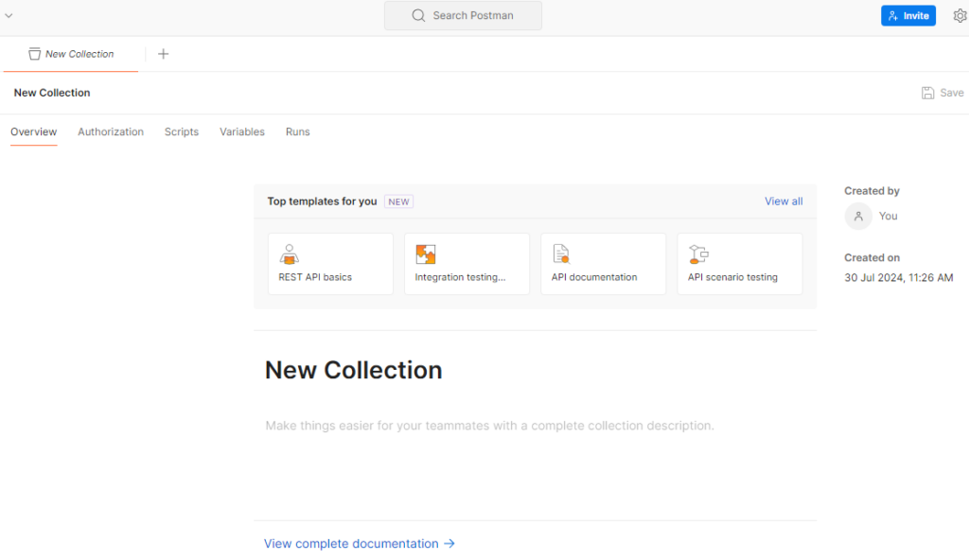The width and height of the screenshot is (969, 560).
Task: Click the API scenario testing template icon
Action: click(x=698, y=254)
